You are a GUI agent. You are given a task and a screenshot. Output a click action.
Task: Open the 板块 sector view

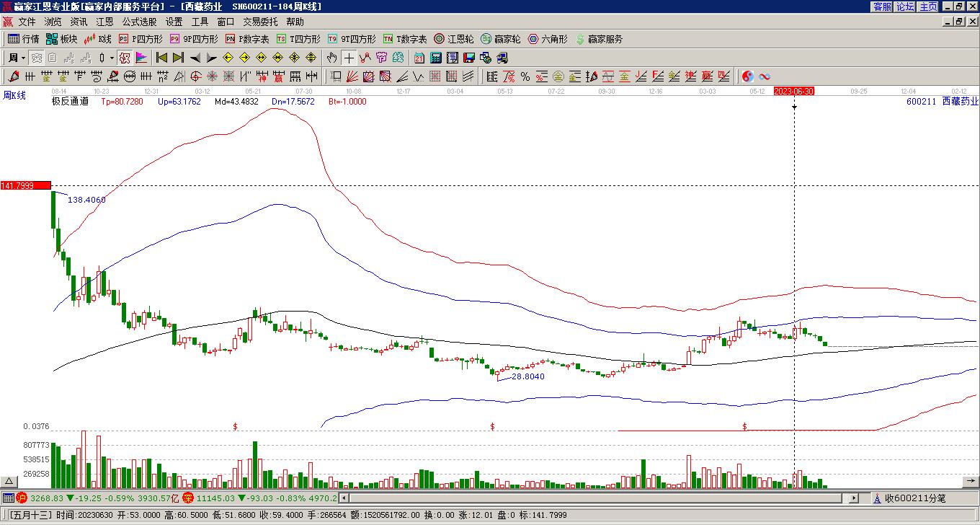61,39
